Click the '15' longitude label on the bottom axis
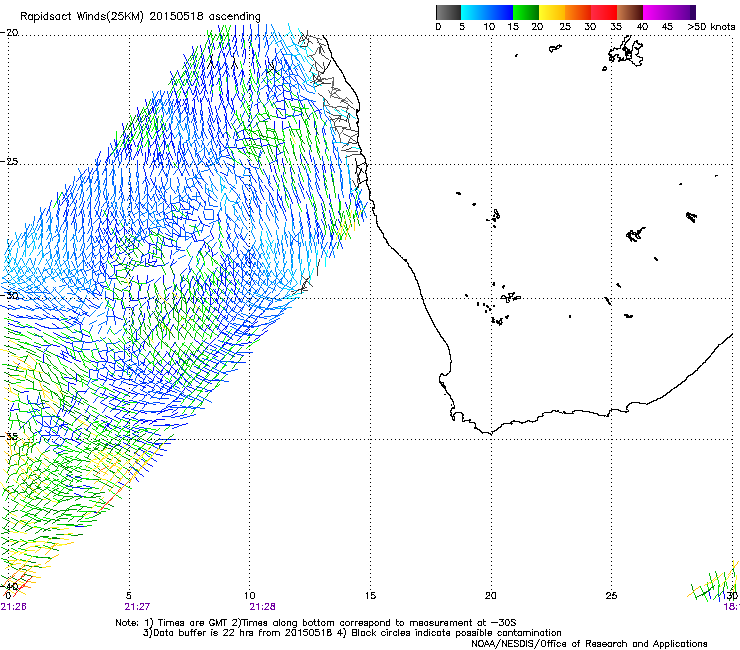This screenshot has width=740, height=650. pos(370,596)
